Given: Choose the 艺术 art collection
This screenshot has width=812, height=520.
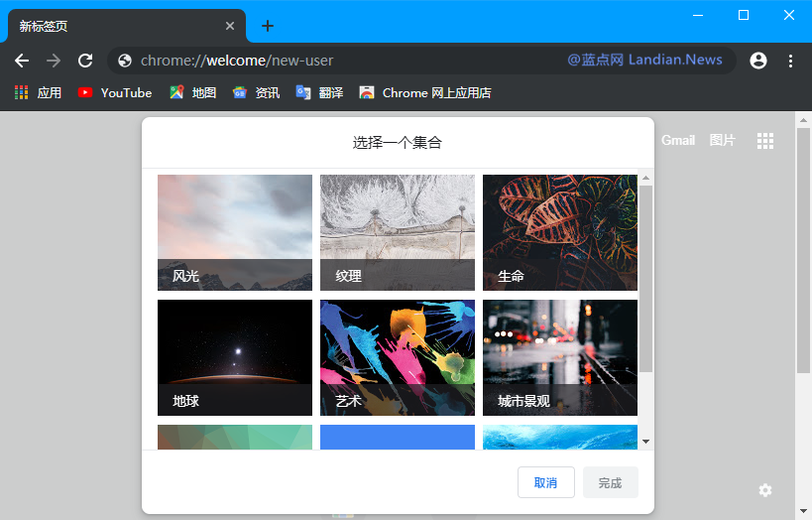Looking at the screenshot, I should pyautogui.click(x=398, y=358).
